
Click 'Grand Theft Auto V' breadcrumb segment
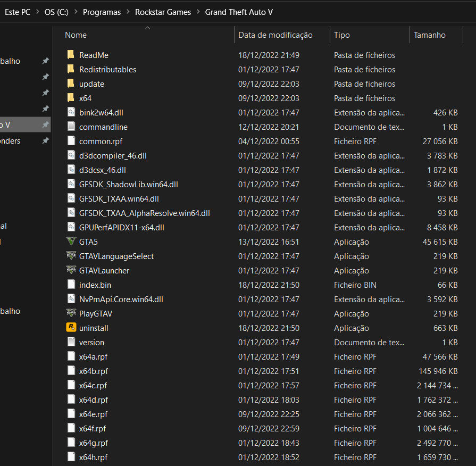(x=239, y=12)
